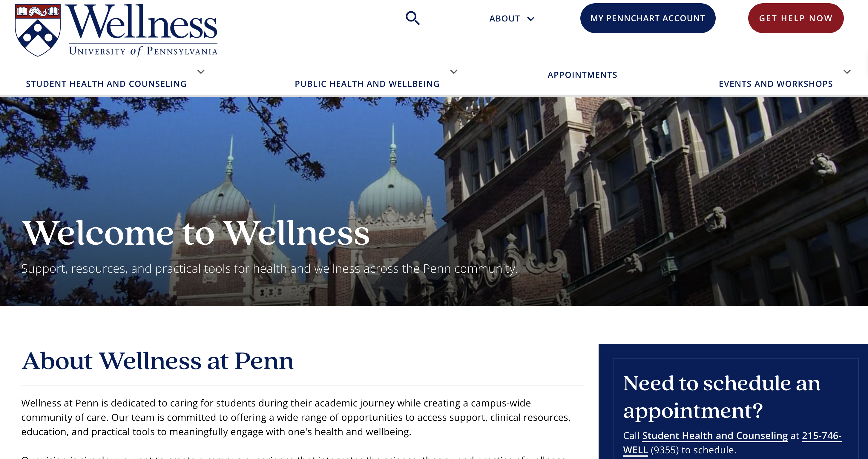Viewport: 868px width, 459px height.
Task: Open the Student Health and Counseling menu
Action: (x=106, y=84)
